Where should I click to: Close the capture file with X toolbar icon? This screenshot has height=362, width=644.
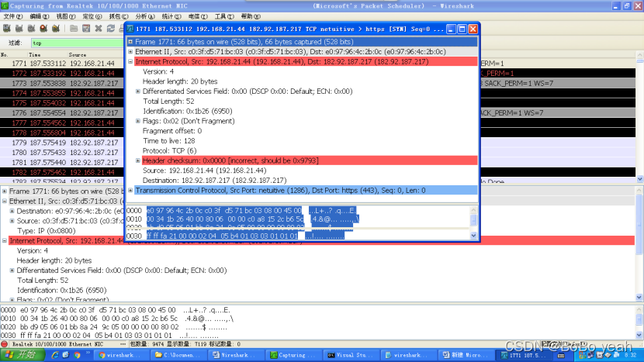click(99, 29)
